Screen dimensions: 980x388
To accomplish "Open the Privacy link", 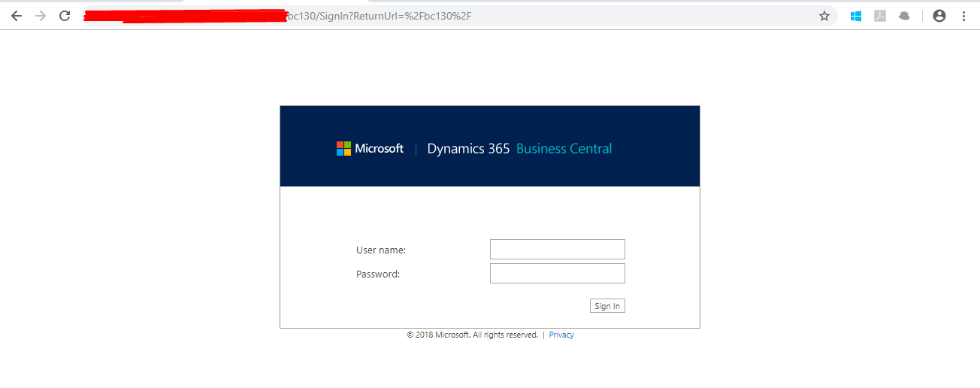I will (x=561, y=335).
